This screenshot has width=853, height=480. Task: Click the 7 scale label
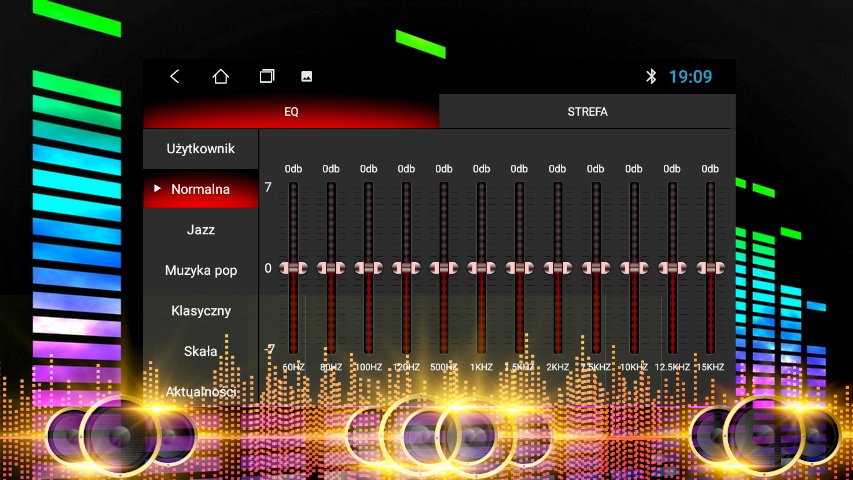coord(268,187)
